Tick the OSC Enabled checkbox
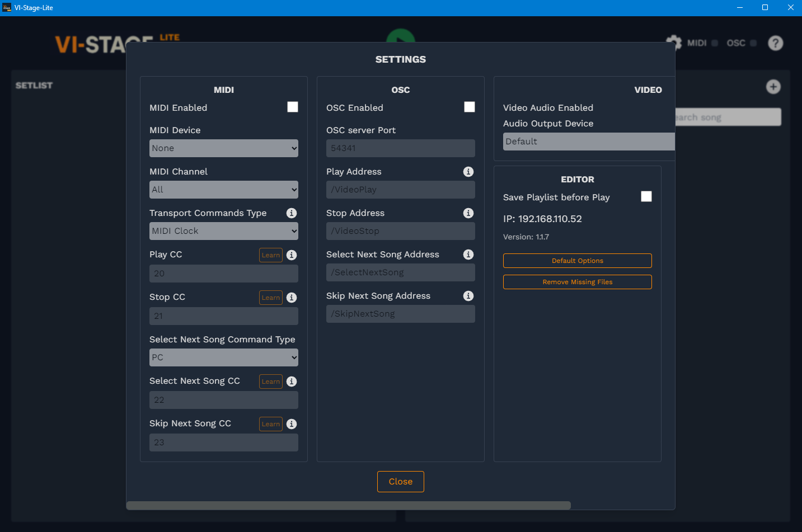Viewport: 802px width, 532px height. [x=470, y=107]
